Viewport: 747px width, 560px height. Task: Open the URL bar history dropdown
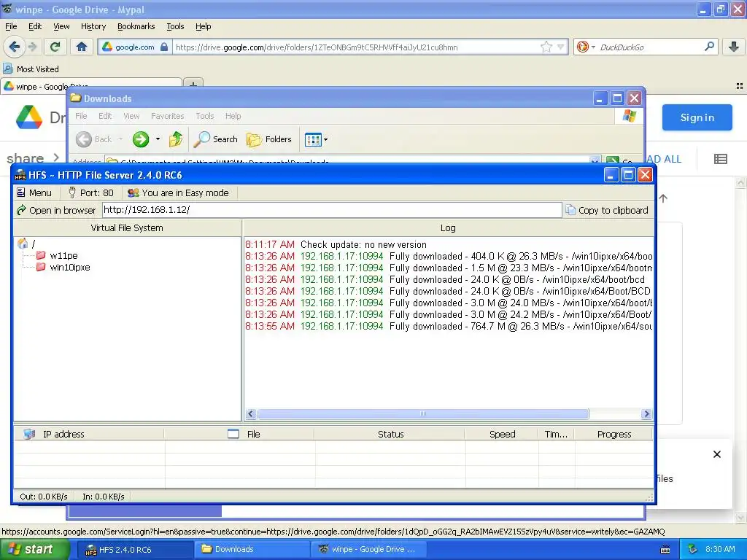pos(561,47)
